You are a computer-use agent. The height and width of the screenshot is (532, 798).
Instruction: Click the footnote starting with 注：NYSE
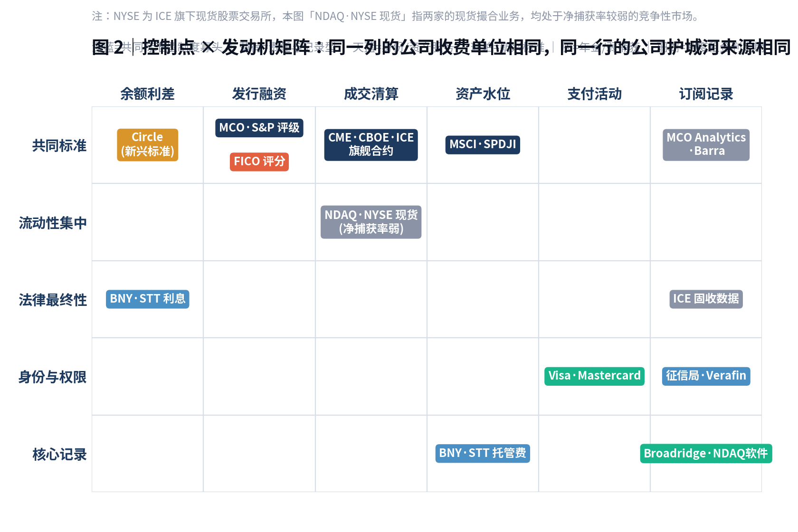click(x=397, y=16)
